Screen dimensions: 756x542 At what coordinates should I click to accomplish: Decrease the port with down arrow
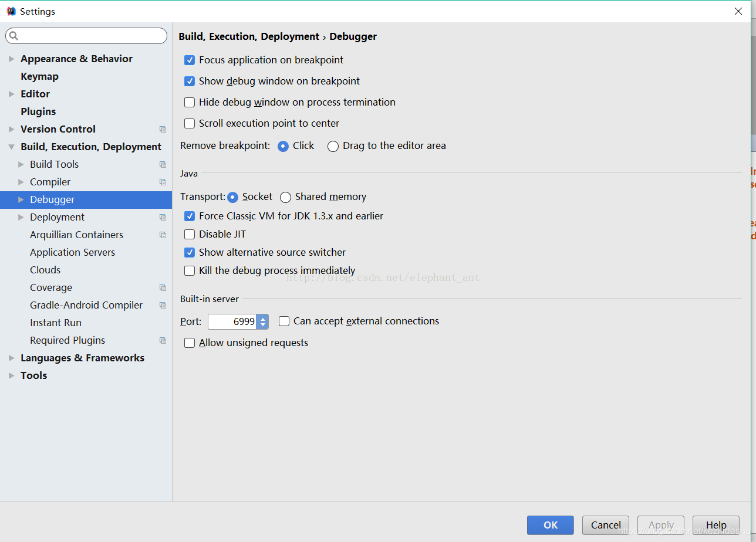(263, 325)
